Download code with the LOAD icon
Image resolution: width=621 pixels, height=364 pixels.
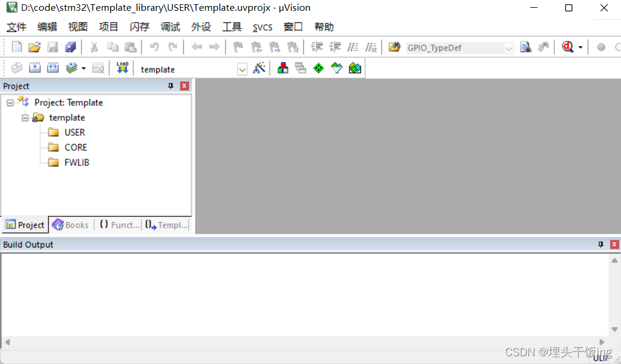point(123,67)
